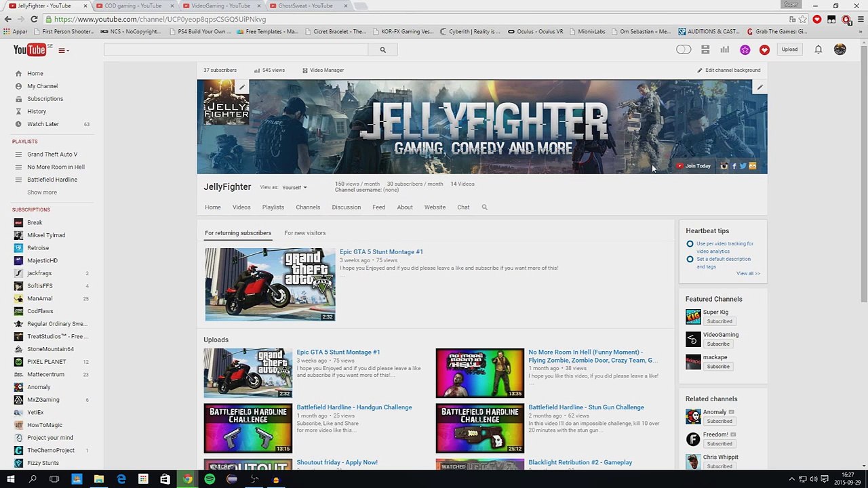Open Battlefield Hardline Stun Gun Challenge title
Viewport: 868px width, 488px height.
586,407
